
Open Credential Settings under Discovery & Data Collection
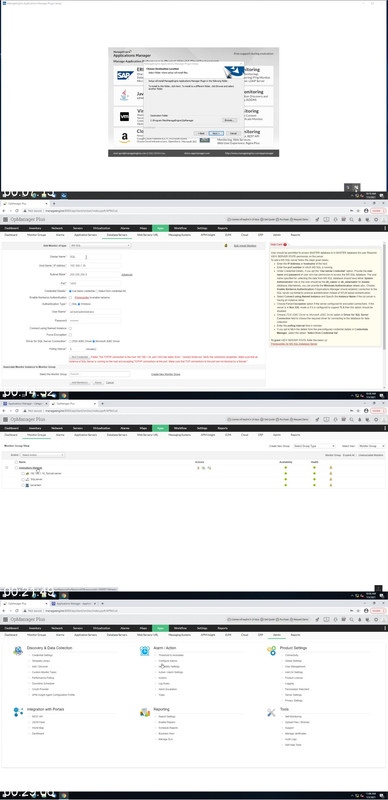click(42, 655)
